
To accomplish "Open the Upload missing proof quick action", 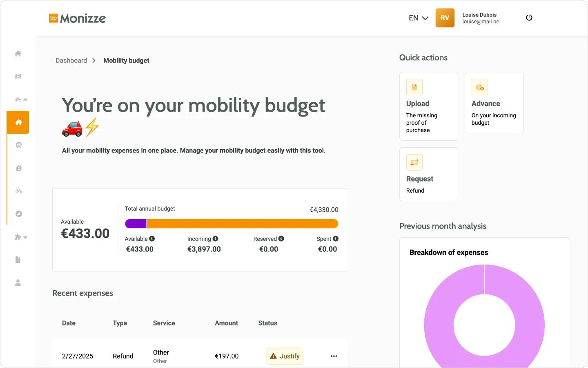I will tap(429, 106).
